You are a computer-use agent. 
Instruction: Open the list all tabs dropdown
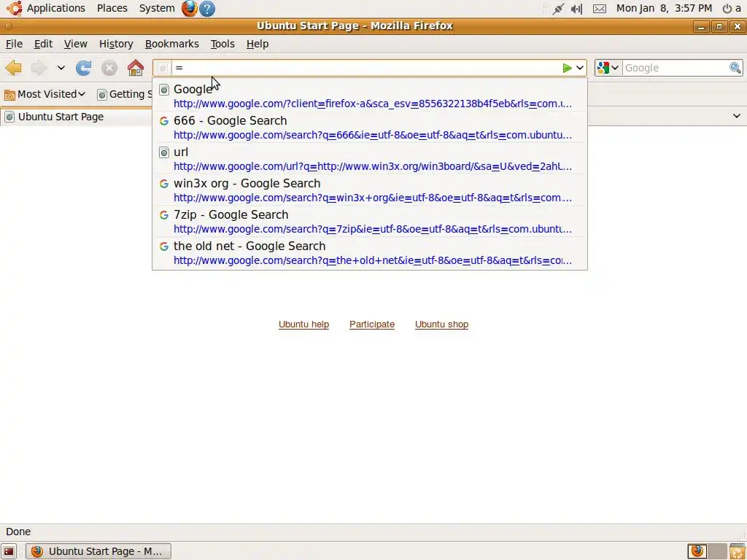737,116
